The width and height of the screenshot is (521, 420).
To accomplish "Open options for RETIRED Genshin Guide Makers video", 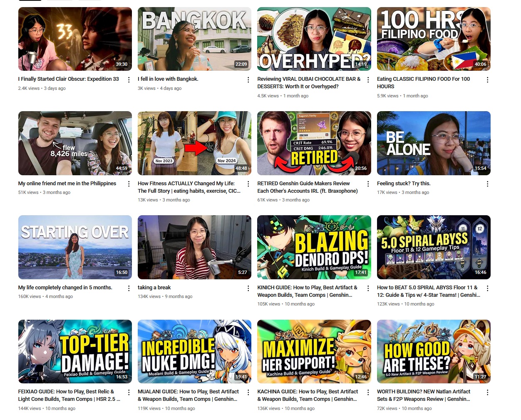I will [368, 184].
